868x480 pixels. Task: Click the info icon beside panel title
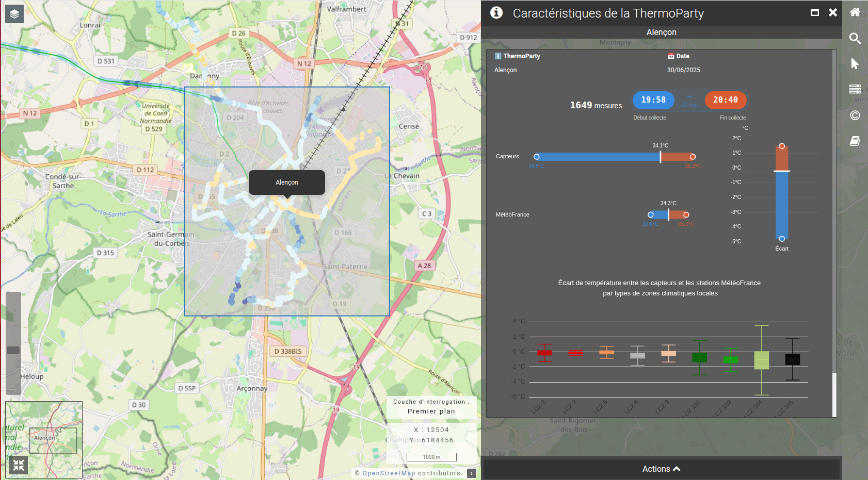pos(496,13)
